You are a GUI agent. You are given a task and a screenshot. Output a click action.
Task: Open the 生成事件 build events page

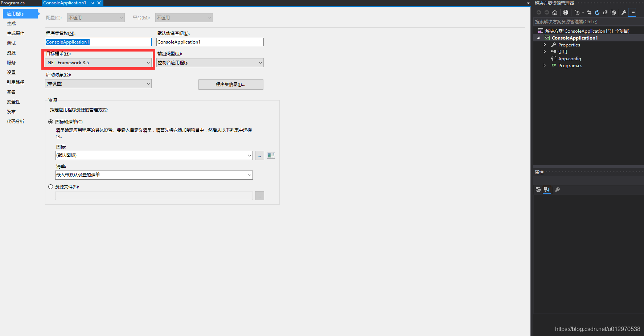click(x=16, y=33)
